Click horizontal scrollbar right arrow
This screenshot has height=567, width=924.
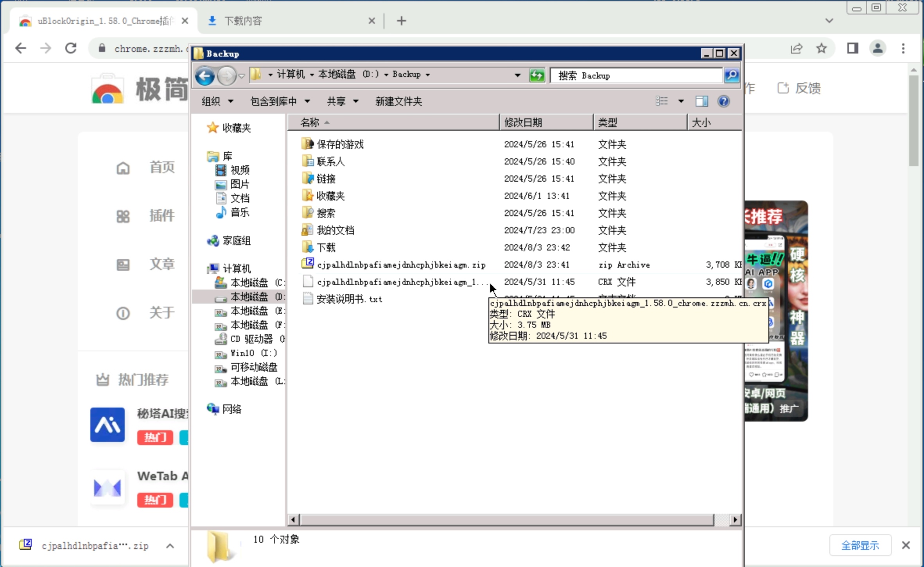(x=735, y=520)
